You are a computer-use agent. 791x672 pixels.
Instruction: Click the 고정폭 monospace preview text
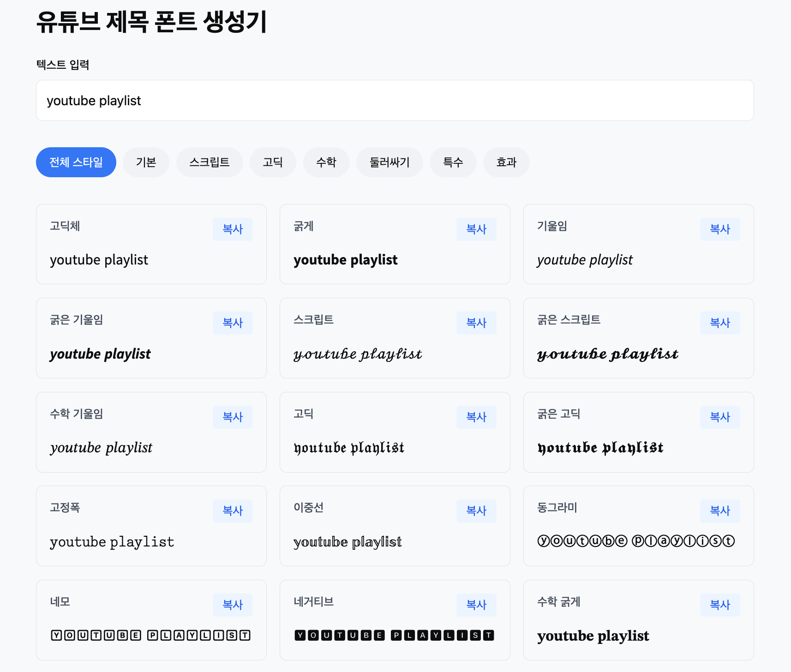tap(112, 542)
